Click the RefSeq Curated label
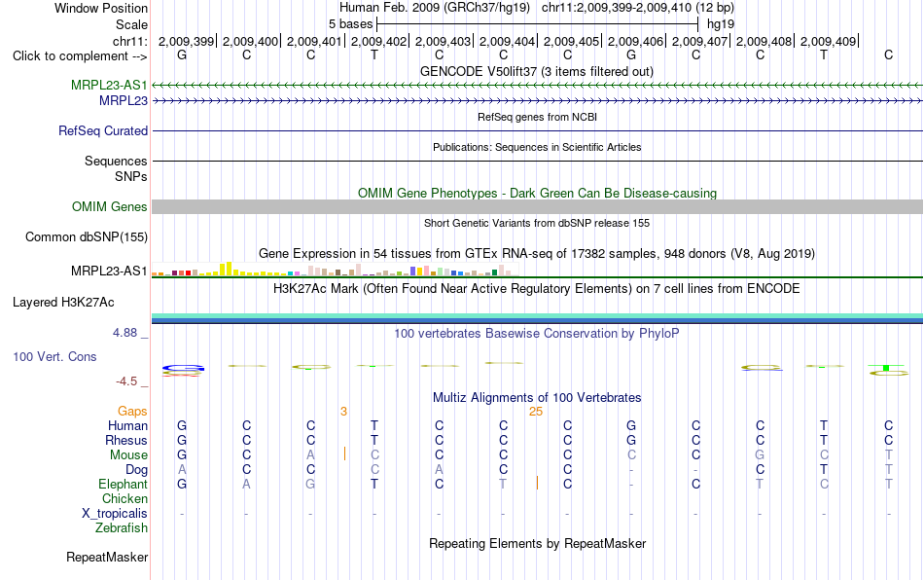 [x=102, y=130]
